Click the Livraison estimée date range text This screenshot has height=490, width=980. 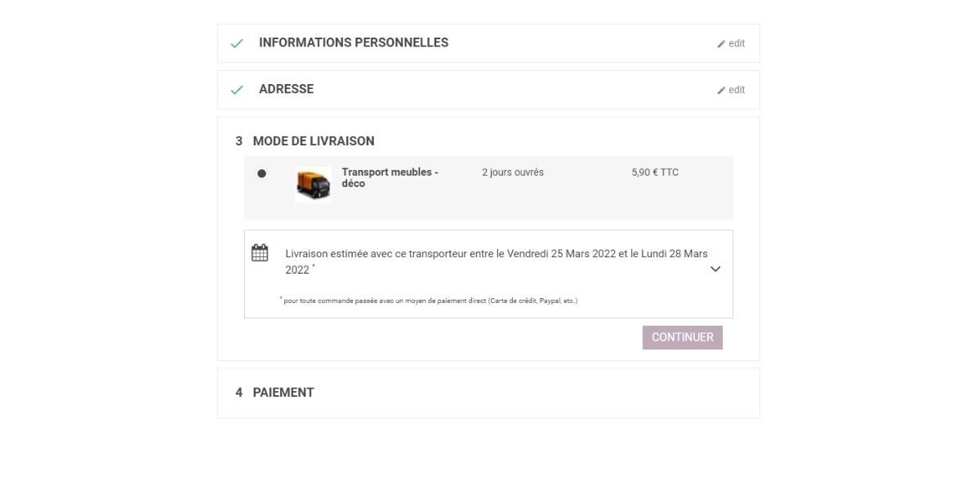tap(497, 261)
